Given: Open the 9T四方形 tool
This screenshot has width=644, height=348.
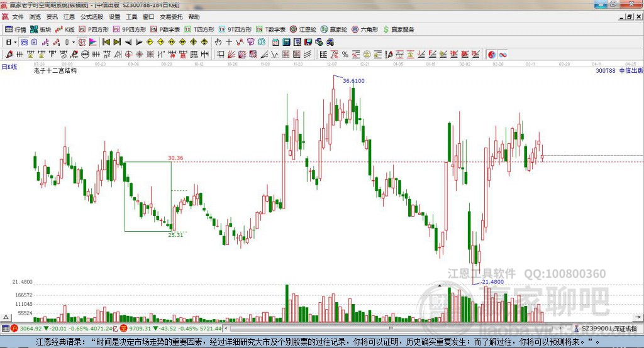Looking at the screenshot, I should [235, 29].
